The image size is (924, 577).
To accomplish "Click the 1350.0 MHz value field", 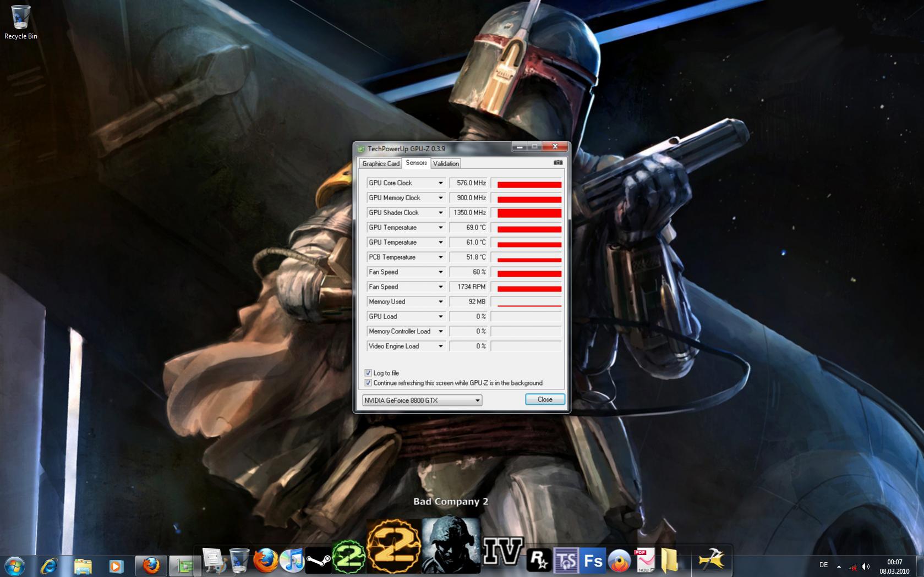I will click(x=469, y=213).
